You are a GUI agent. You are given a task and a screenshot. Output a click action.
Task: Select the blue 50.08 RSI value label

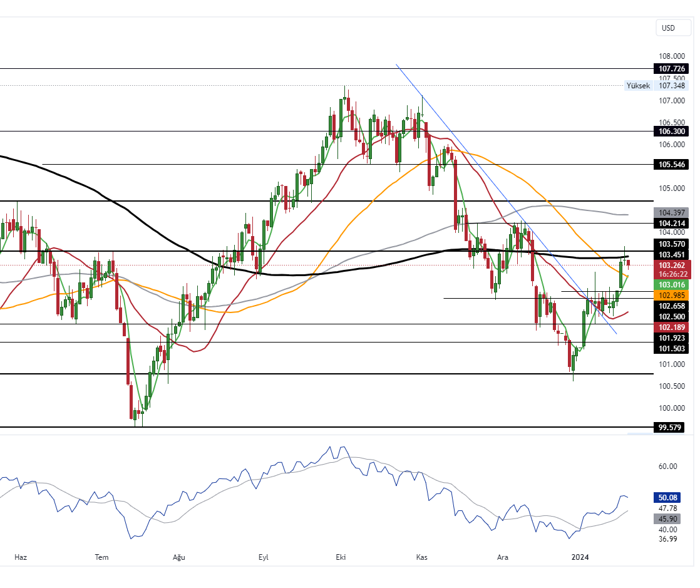pyautogui.click(x=668, y=497)
